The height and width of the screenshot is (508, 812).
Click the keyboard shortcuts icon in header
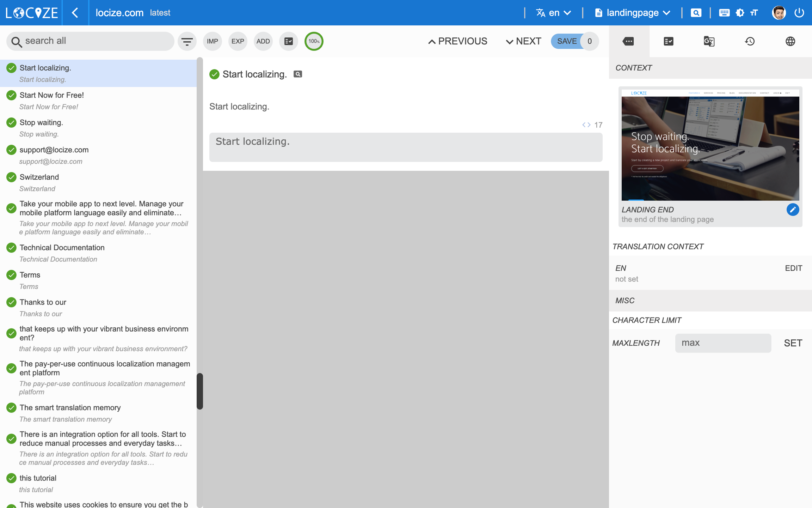(x=724, y=13)
